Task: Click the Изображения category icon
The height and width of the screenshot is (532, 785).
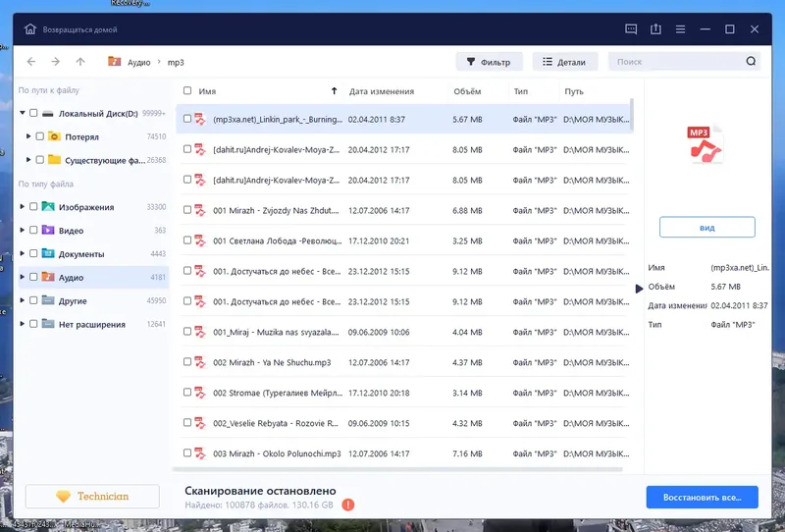Action: click(x=48, y=206)
